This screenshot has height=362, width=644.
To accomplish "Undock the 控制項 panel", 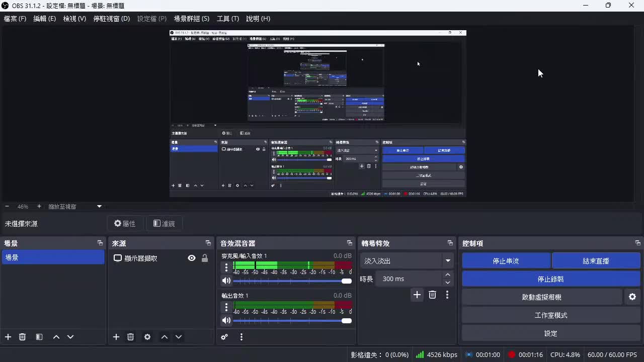I will pyautogui.click(x=637, y=243).
